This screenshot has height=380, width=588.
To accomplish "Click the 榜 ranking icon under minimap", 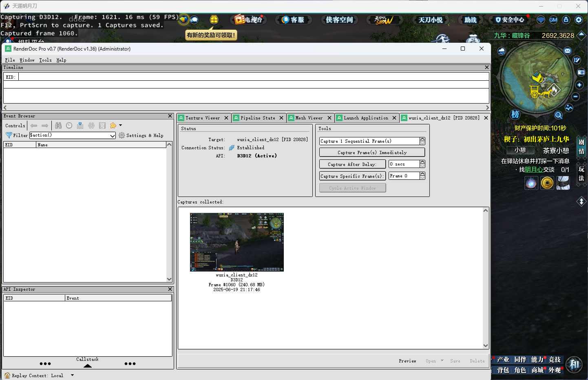I will click(x=515, y=114).
